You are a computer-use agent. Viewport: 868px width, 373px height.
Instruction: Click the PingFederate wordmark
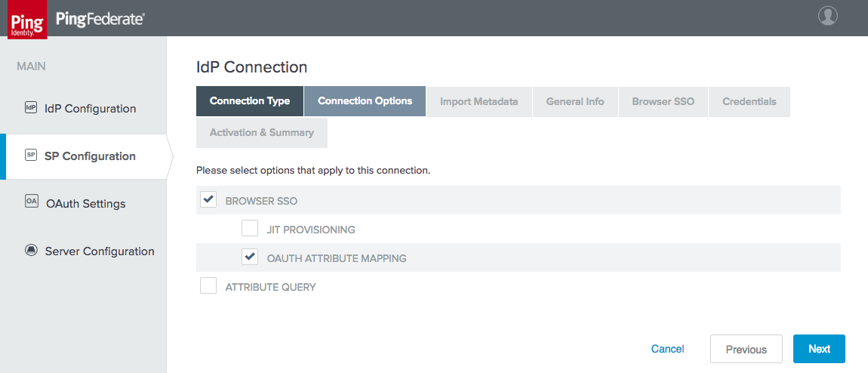100,19
